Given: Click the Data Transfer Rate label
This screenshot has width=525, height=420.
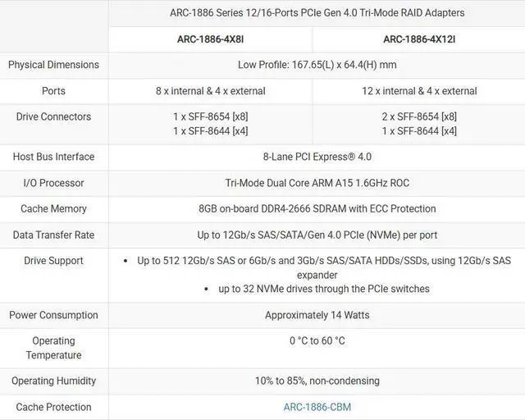Looking at the screenshot, I should pos(53,235).
